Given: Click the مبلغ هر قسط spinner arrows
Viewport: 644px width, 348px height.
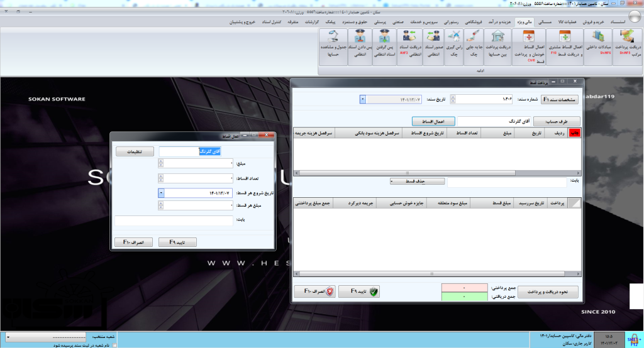Looking at the screenshot, I should tap(160, 205).
